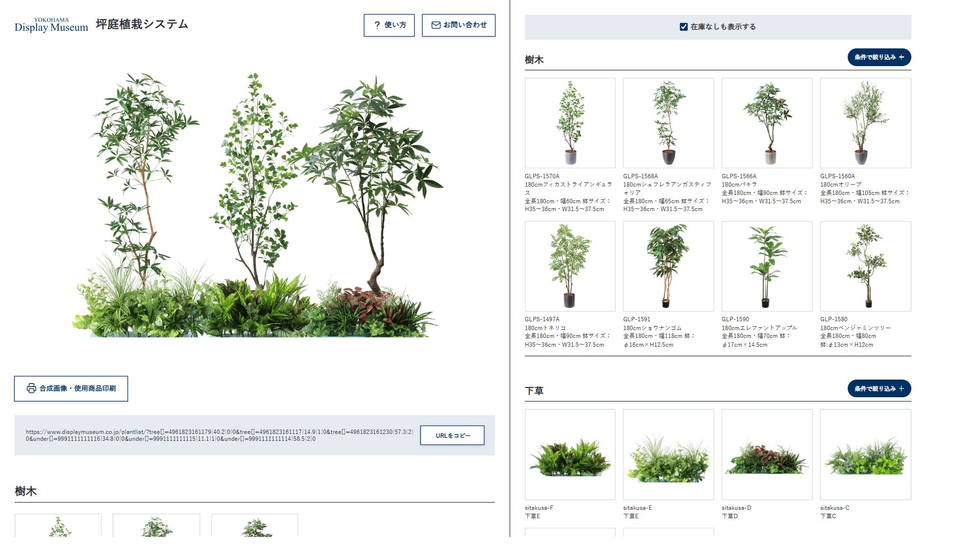980x551 pixels.
Task: Click the 180cmパキラ product name
Action: (x=739, y=185)
